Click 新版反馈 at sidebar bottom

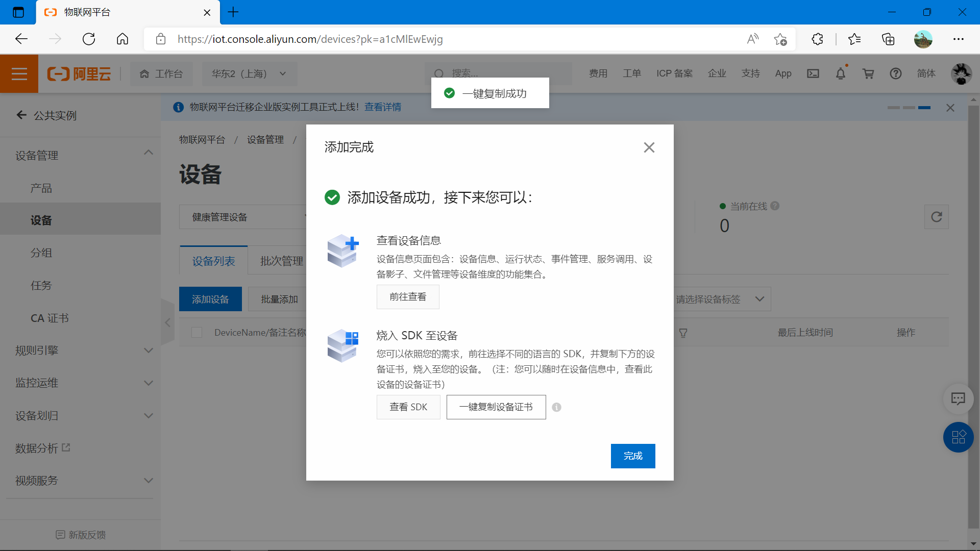tap(81, 535)
